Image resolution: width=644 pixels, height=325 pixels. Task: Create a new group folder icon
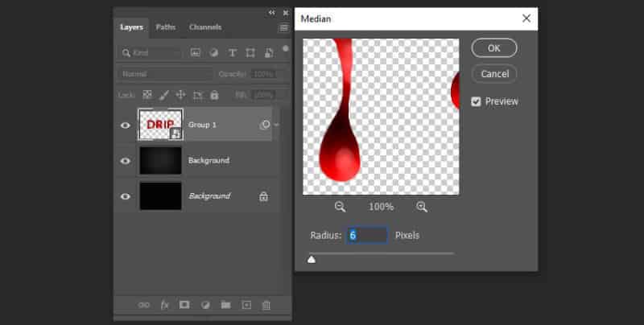tap(225, 305)
